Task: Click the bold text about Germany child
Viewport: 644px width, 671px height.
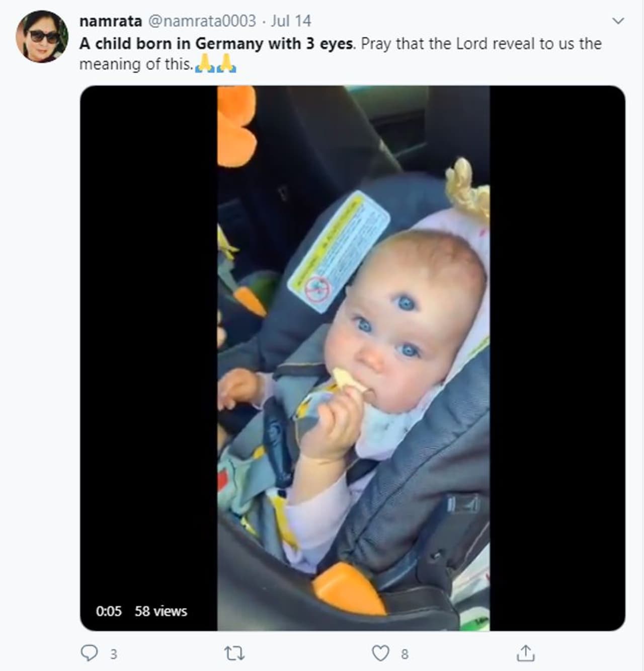Action: pos(217,44)
